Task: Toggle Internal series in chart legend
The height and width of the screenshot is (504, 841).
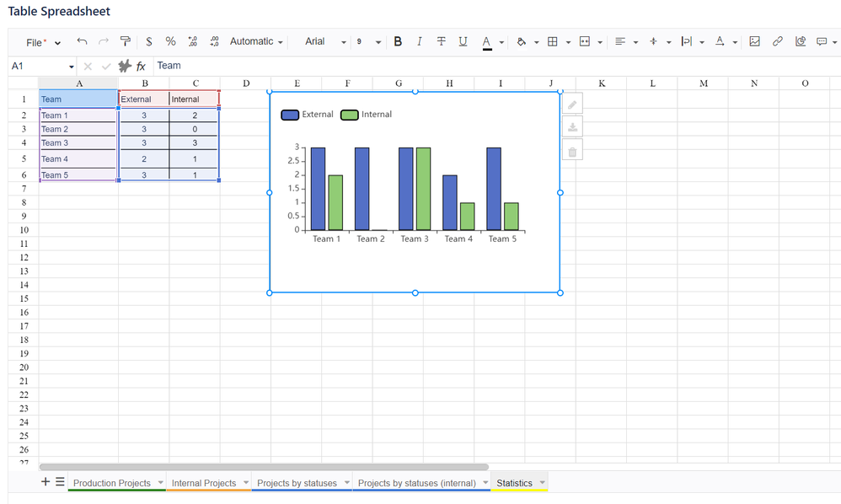Action: tap(367, 115)
